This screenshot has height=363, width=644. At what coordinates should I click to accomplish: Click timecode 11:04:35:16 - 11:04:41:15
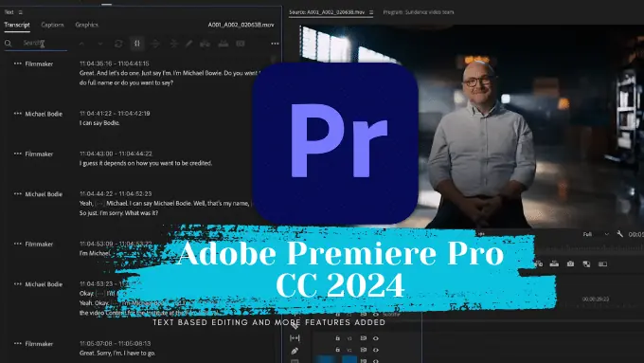point(115,64)
